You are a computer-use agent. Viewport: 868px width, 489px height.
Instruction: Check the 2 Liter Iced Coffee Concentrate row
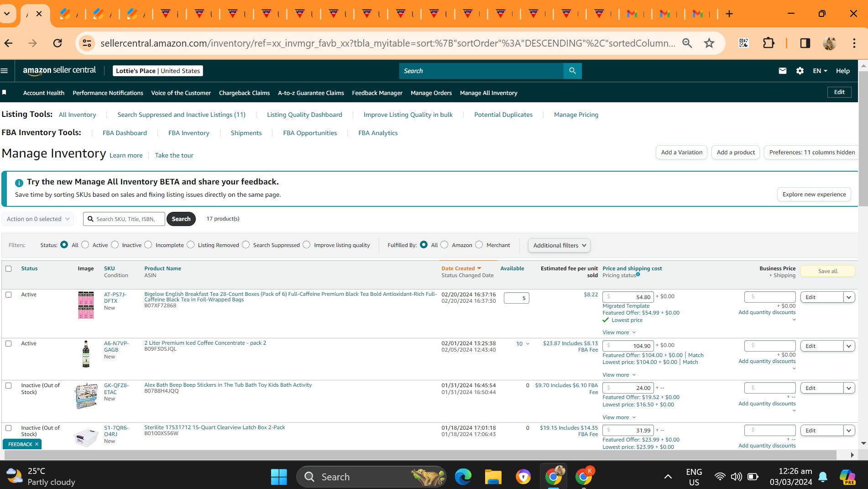[x=9, y=343]
